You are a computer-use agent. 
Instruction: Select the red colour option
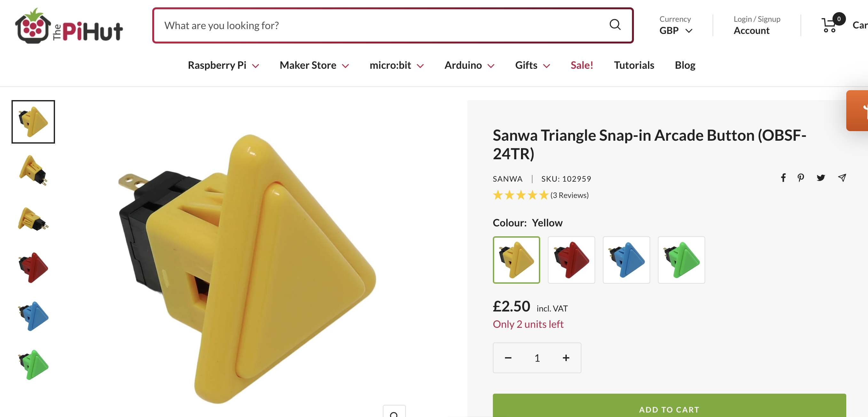coord(571,260)
